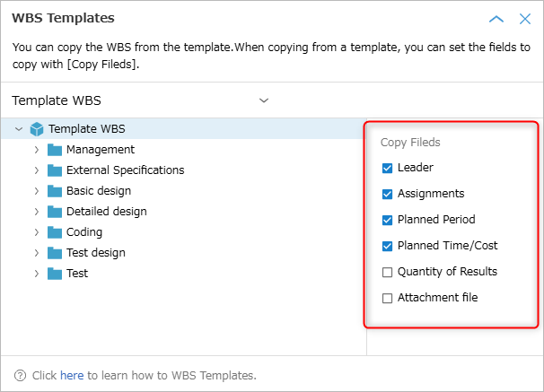Image resolution: width=544 pixels, height=392 pixels.
Task: Click the Coding folder icon
Action: [55, 232]
